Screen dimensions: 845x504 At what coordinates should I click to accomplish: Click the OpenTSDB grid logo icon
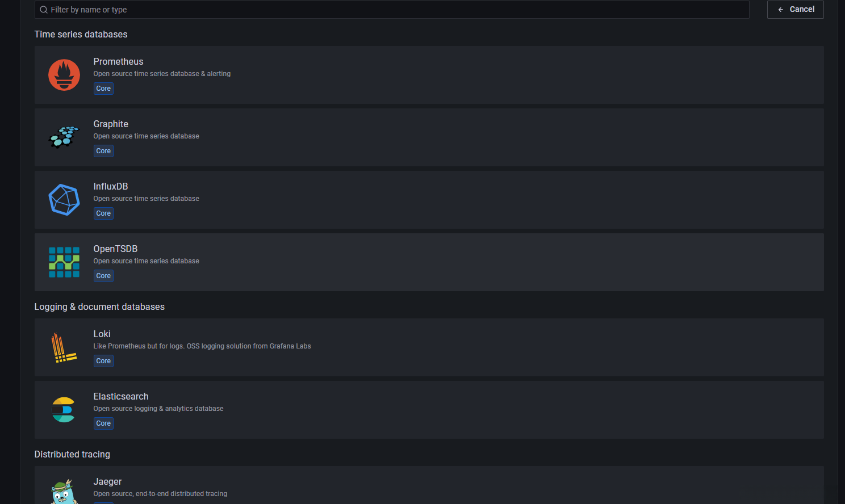coord(64,262)
